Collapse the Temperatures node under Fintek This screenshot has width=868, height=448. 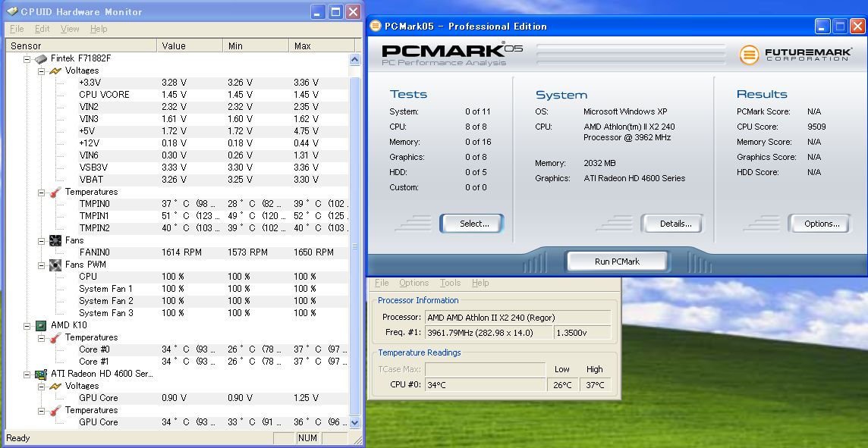tap(41, 193)
